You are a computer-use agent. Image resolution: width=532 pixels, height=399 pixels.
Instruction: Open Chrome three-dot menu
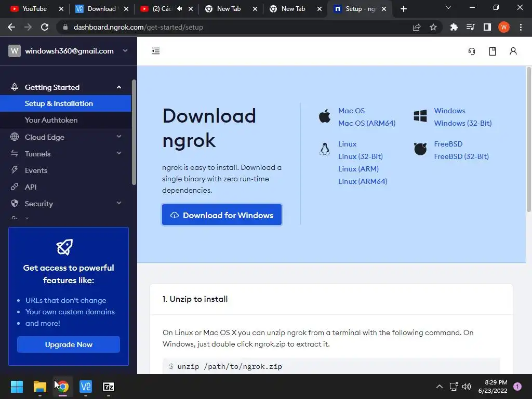point(521,27)
